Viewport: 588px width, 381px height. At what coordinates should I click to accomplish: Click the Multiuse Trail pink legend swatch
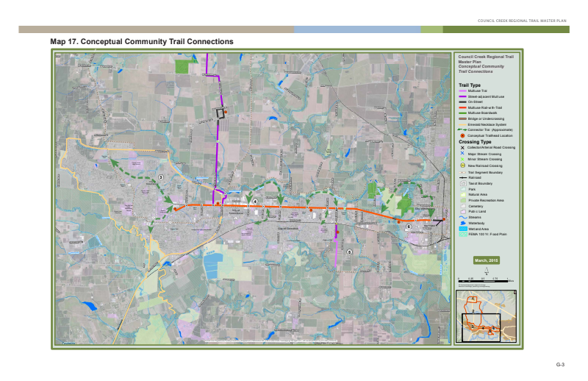coord(462,90)
